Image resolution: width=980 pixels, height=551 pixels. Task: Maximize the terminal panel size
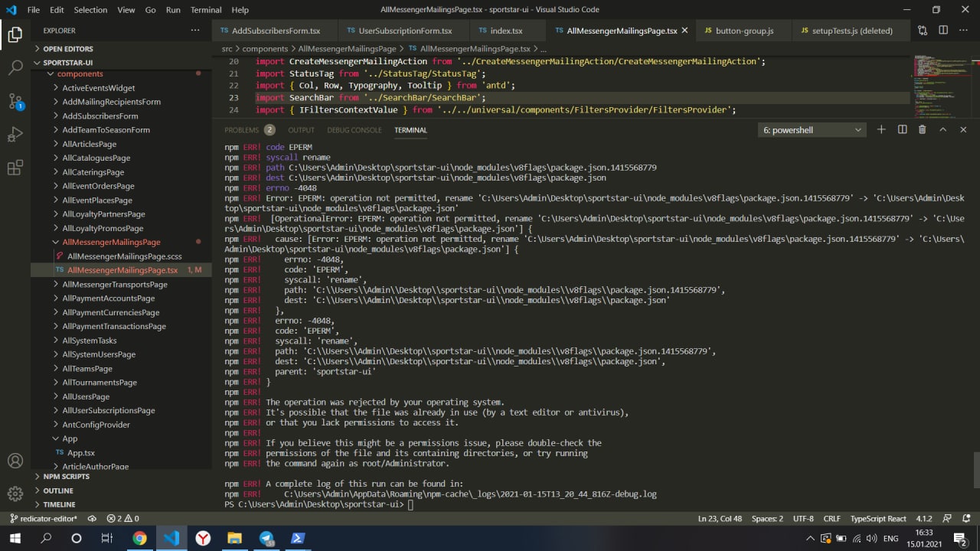[x=942, y=130]
